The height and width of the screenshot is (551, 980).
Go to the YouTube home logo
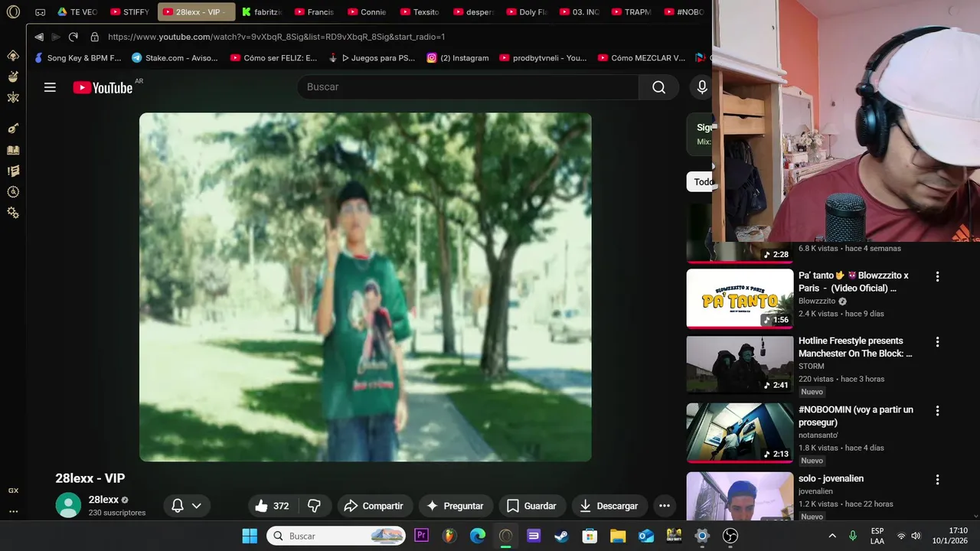(x=103, y=87)
